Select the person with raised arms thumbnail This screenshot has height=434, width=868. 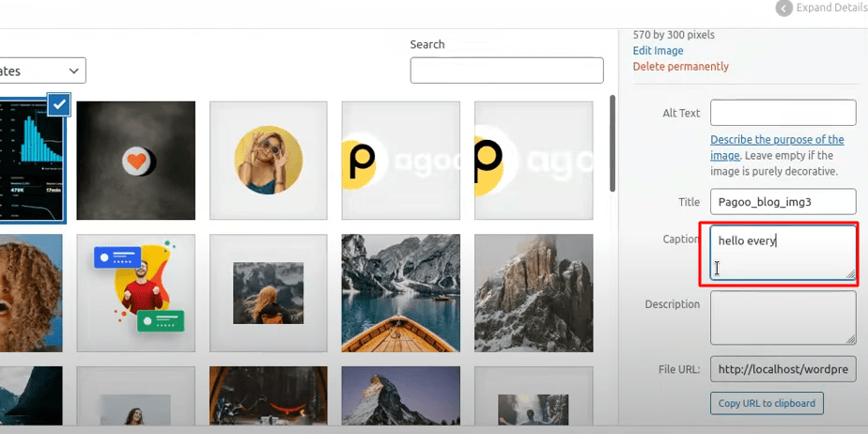click(x=534, y=395)
